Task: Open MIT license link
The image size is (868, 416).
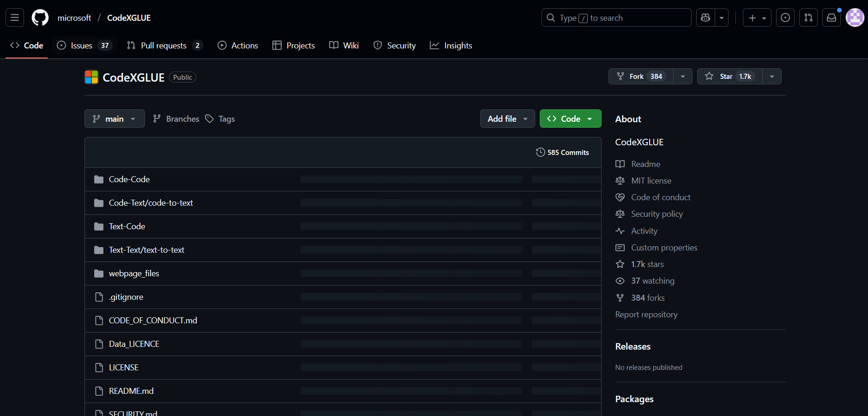Action: point(643,181)
